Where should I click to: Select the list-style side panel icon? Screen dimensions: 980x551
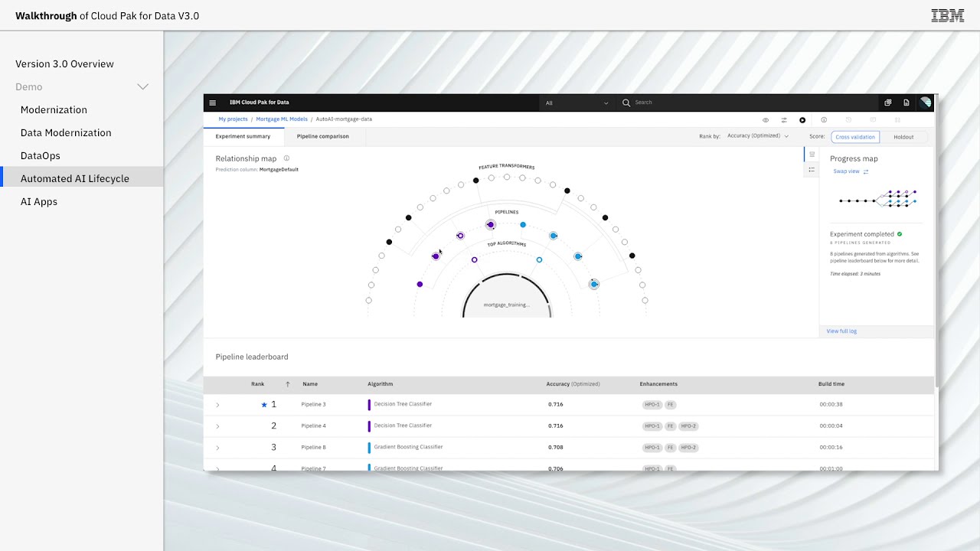[812, 170]
